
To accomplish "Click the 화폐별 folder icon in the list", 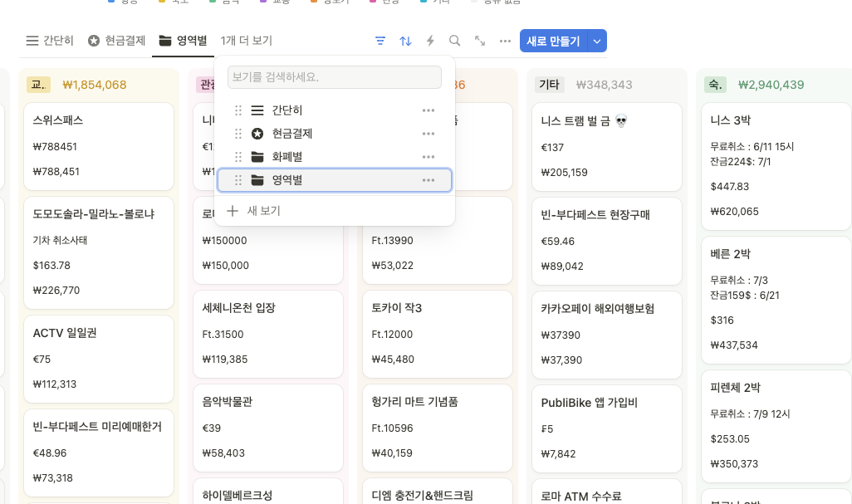I will 257,157.
